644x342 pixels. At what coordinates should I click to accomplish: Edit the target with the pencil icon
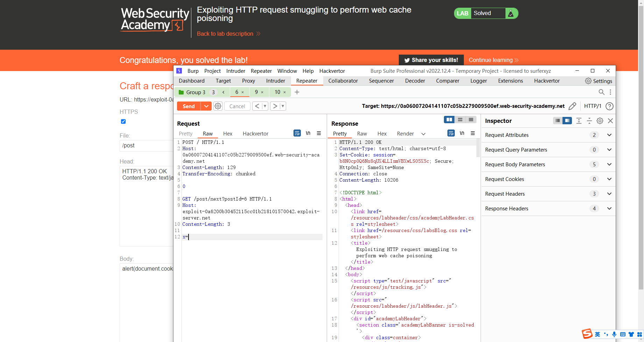[572, 106]
